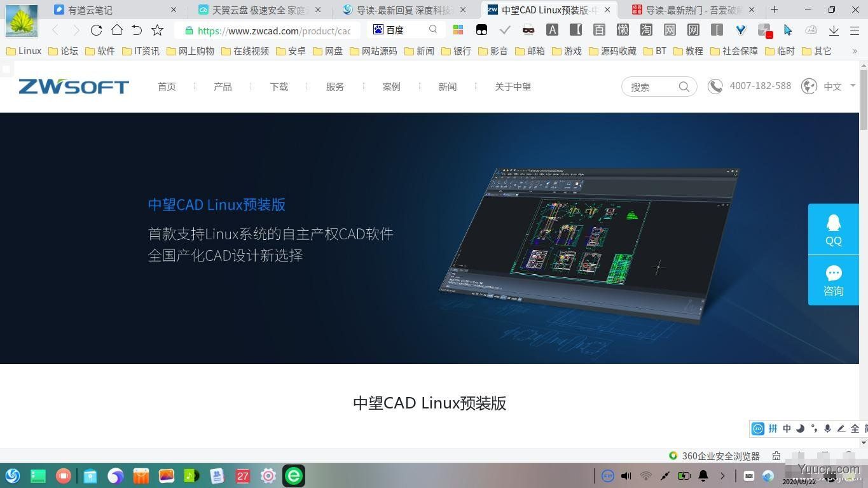Open the Linux bookmark folder

coord(24,51)
